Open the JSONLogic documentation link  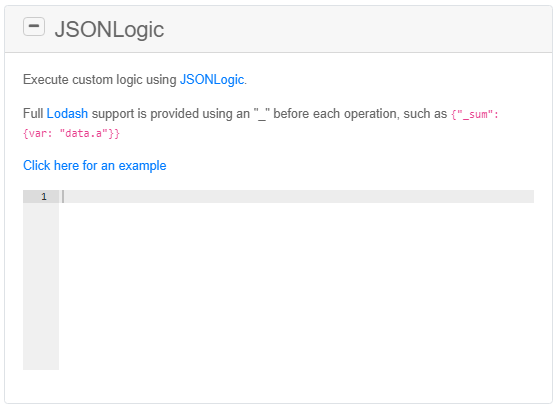[212, 80]
